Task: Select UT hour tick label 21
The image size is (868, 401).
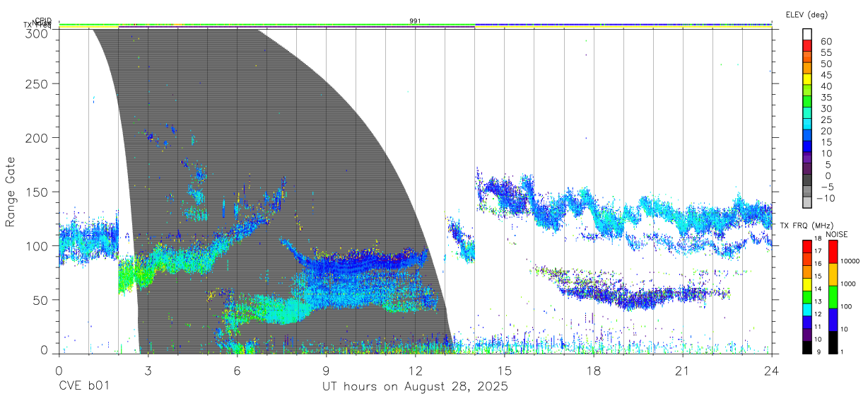Action: point(683,371)
